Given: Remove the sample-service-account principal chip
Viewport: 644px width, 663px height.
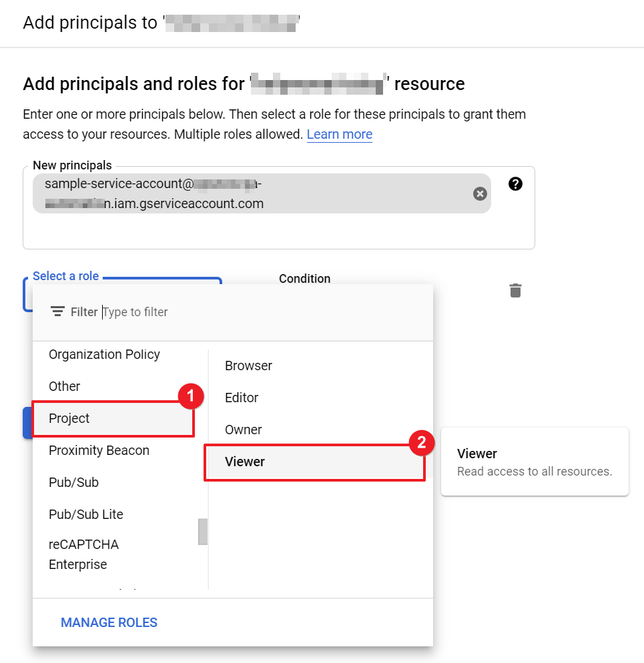Looking at the screenshot, I should click(480, 193).
